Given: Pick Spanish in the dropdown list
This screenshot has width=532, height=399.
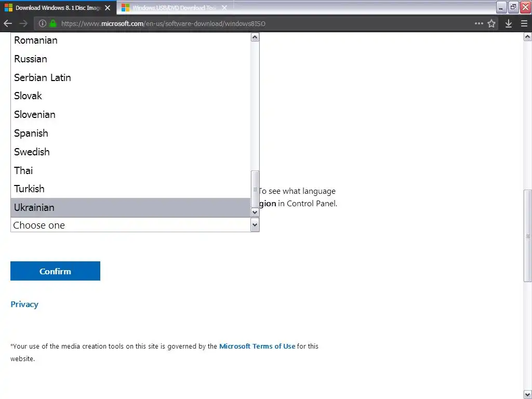Looking at the screenshot, I should tap(130, 134).
